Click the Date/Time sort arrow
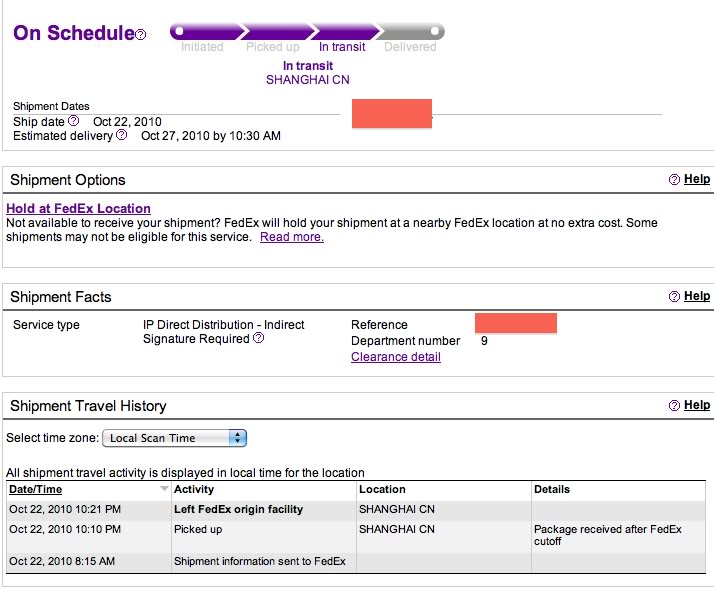This screenshot has width=714, height=589. click(164, 489)
